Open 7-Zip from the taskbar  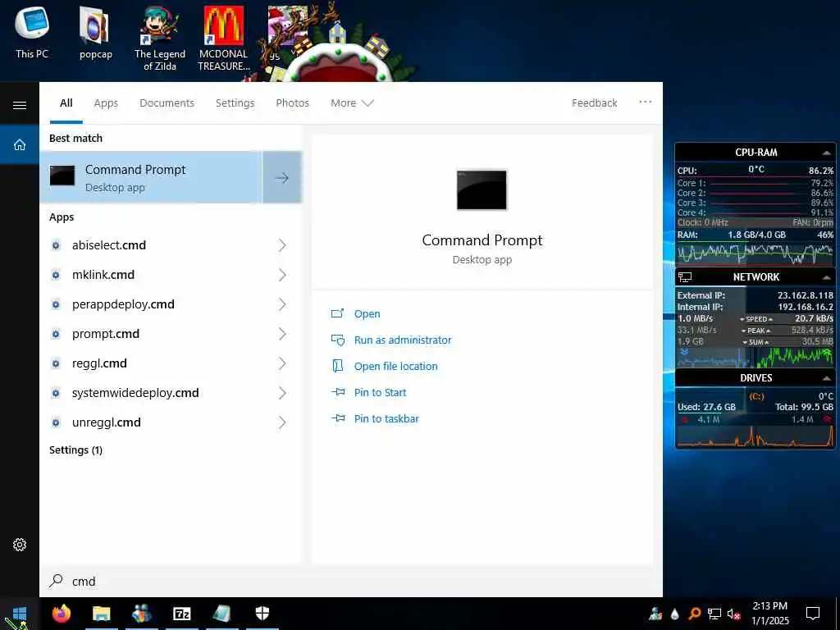point(181,614)
